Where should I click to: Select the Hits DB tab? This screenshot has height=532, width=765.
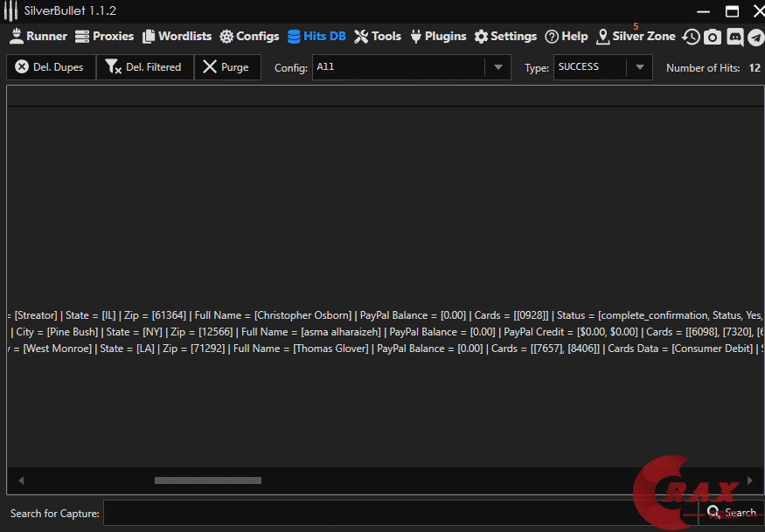pyautogui.click(x=316, y=37)
